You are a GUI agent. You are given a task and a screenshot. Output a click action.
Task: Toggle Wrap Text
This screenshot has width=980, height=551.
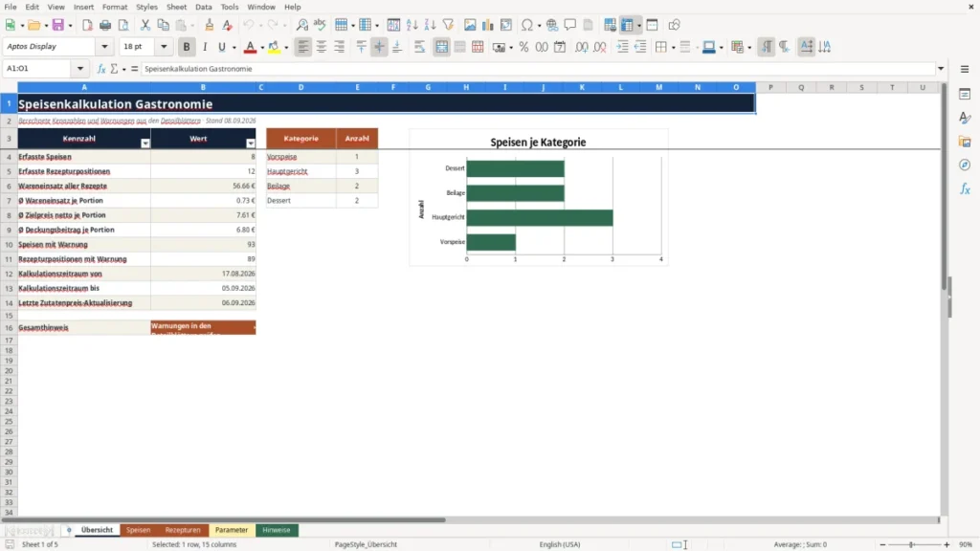pos(420,47)
